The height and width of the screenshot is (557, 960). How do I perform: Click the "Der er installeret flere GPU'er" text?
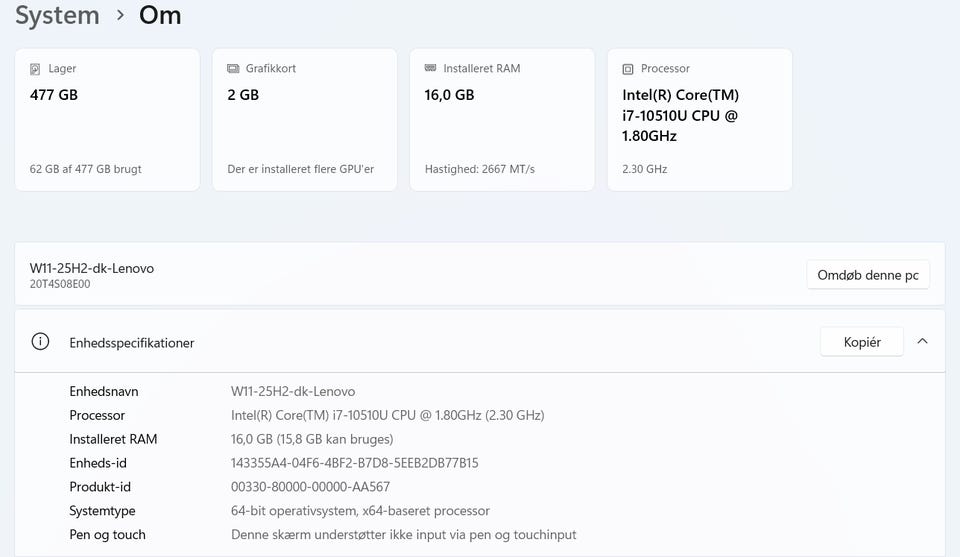[301, 169]
